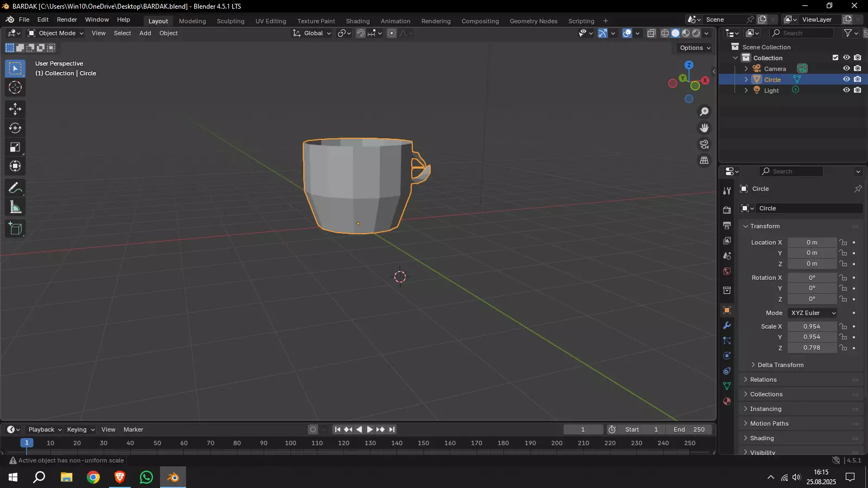Viewport: 868px width, 488px height.
Task: Click the outliner Search field
Action: [x=802, y=33]
